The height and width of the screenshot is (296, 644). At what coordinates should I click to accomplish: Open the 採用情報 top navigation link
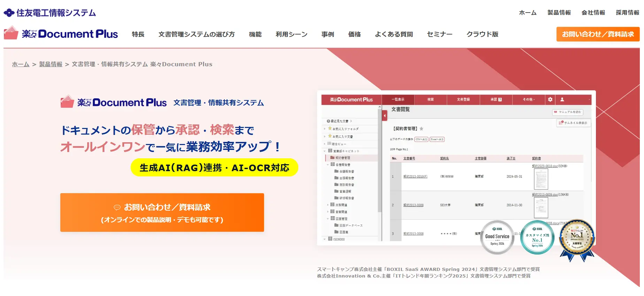pyautogui.click(x=627, y=13)
